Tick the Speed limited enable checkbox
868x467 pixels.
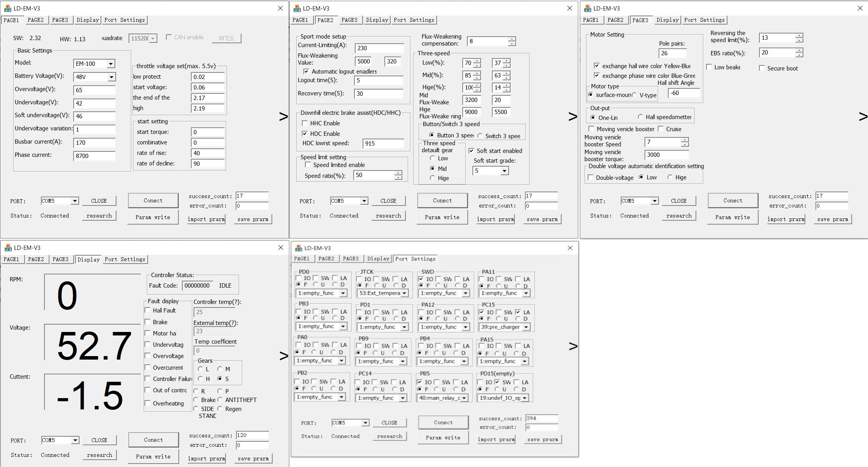point(308,165)
